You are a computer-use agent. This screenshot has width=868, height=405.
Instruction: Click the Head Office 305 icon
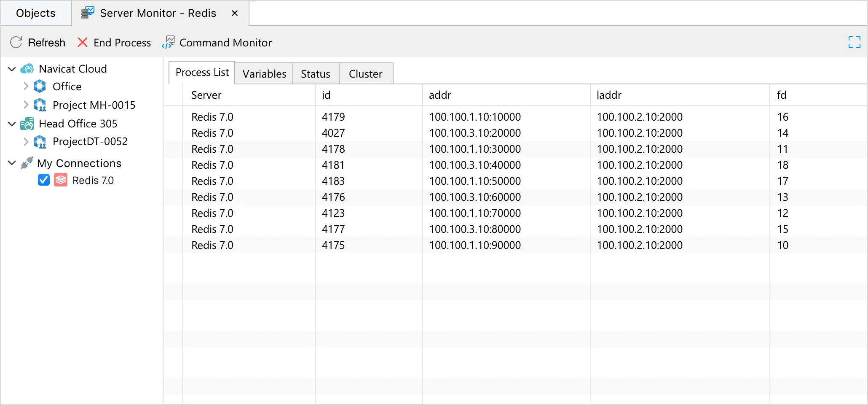[x=27, y=123]
